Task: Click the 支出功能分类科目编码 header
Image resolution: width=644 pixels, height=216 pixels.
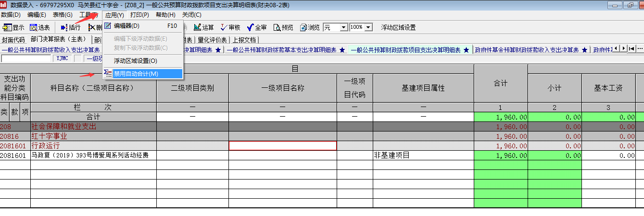Action: coord(15,88)
